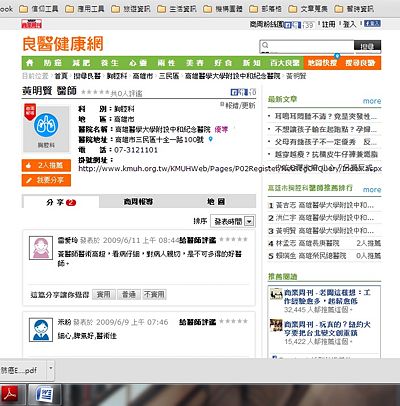The width and height of the screenshot is (400, 406).
Task: Click the black search button next to the search box
Action: click(x=367, y=46)
